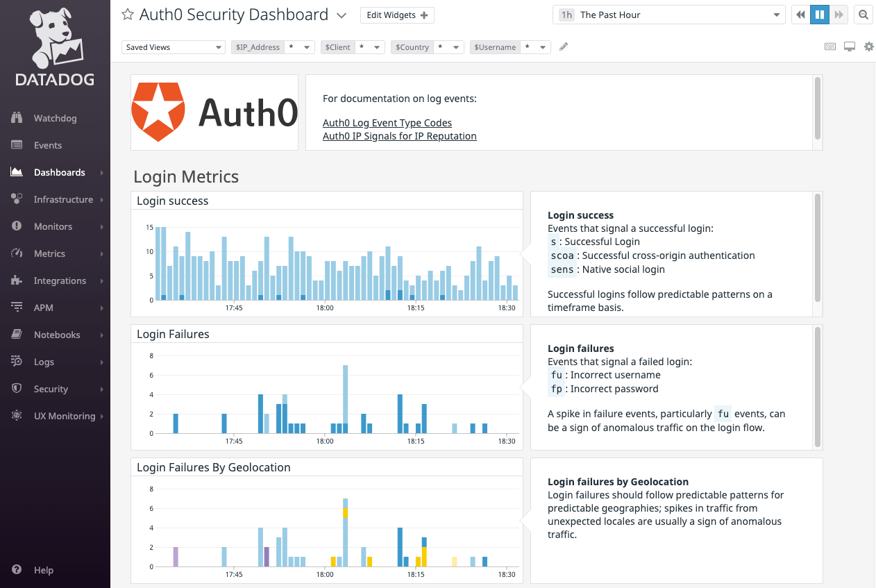Click the APM icon in sidebar
Screen dimensions: 876x588
point(17,308)
